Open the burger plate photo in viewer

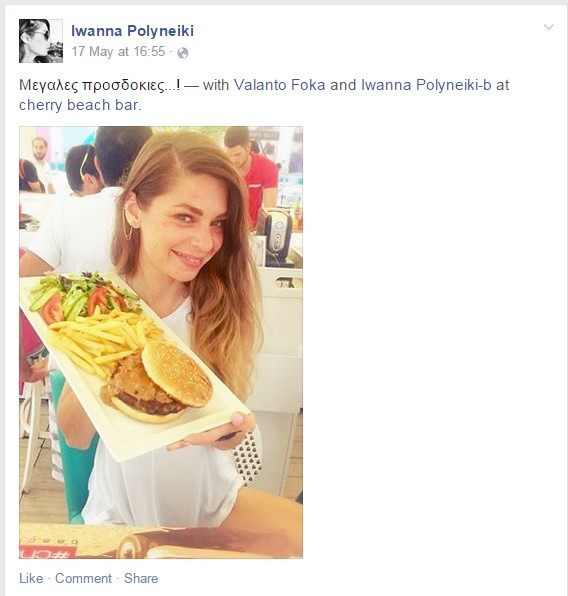point(161,342)
